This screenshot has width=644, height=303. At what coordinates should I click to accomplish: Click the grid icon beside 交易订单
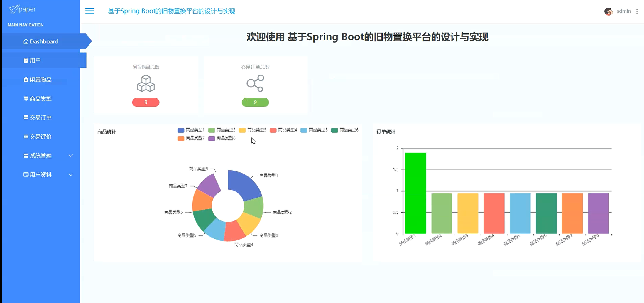(26, 117)
